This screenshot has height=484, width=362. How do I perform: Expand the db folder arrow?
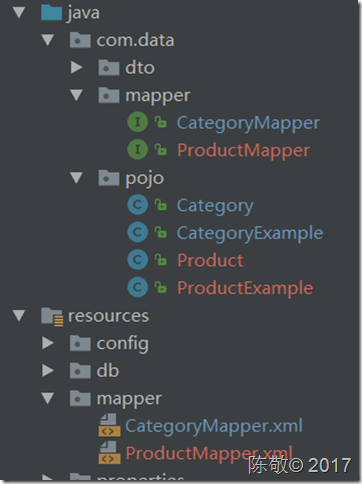pyautogui.click(x=48, y=370)
